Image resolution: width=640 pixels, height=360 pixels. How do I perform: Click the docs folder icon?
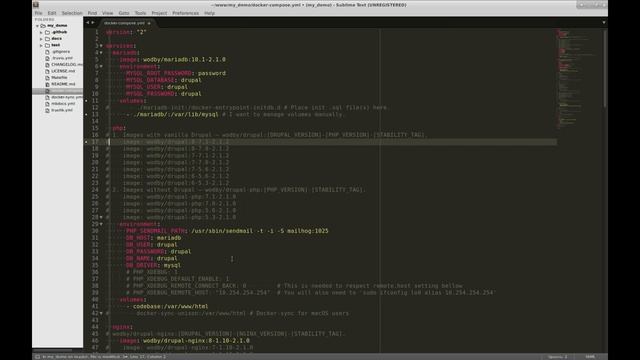pos(47,39)
